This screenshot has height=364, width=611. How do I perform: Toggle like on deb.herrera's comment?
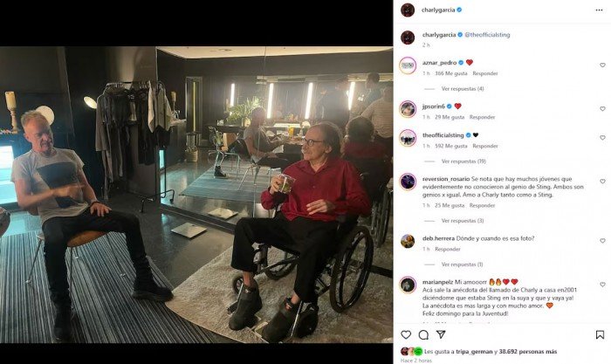(602, 241)
